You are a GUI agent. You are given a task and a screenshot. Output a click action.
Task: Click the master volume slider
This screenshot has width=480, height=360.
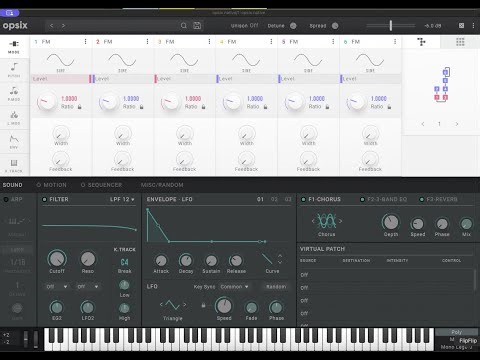[x=391, y=26]
